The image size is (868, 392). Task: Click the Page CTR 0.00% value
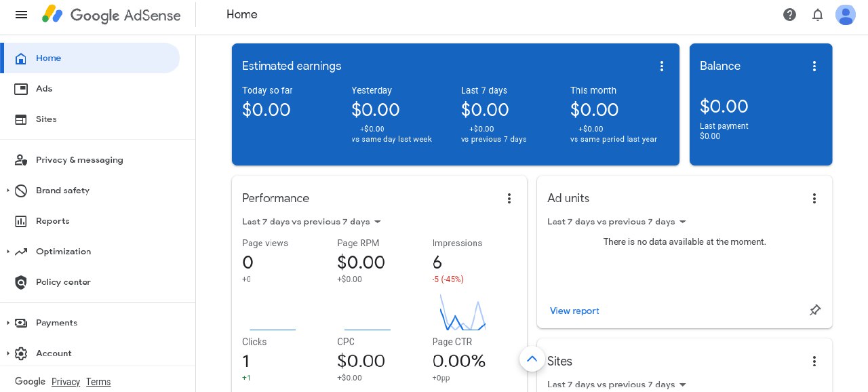coord(459,361)
